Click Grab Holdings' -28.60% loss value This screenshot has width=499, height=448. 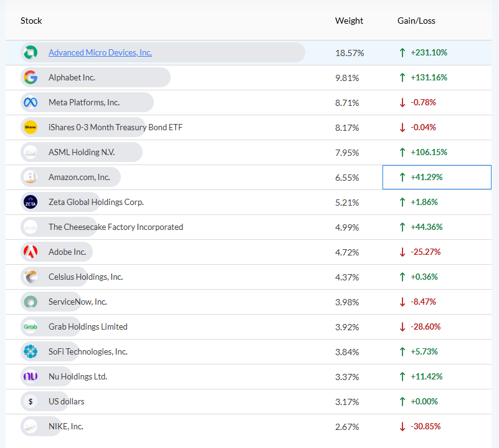(x=425, y=326)
